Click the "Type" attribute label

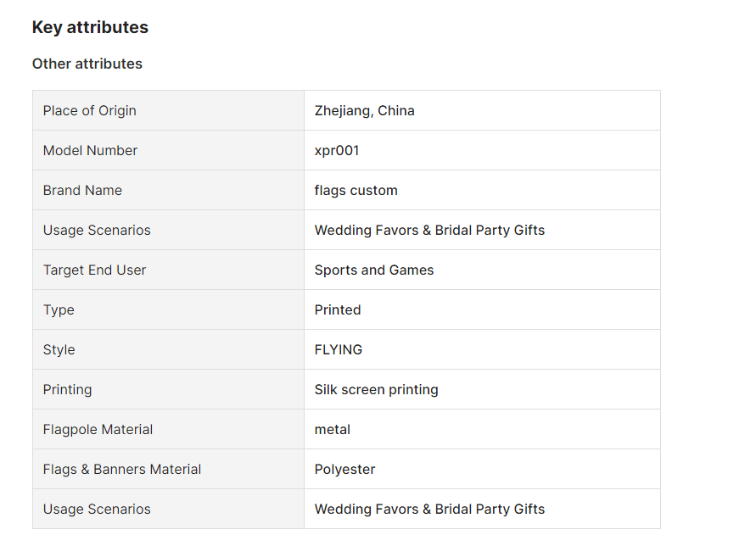point(59,309)
